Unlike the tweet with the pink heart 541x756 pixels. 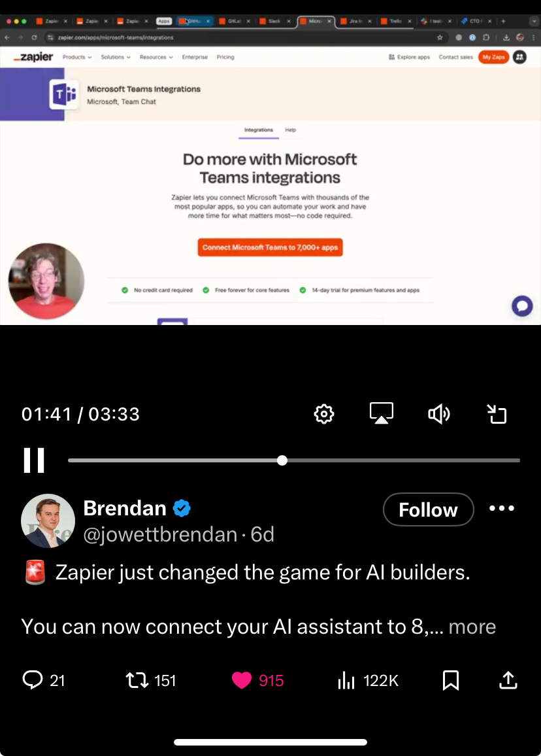point(242,680)
